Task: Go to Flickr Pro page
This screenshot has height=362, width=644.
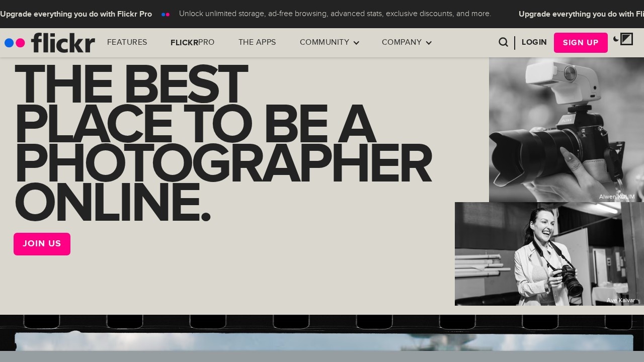Action: 193,43
